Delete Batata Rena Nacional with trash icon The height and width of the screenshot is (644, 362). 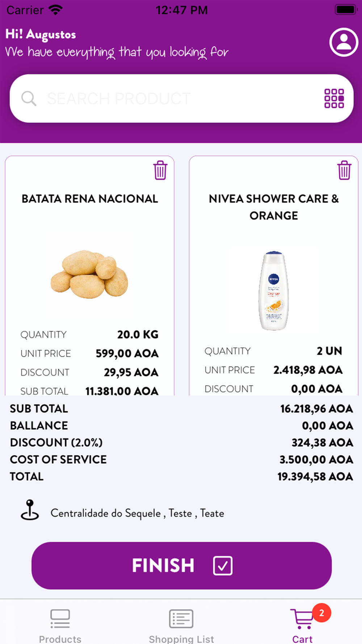pyautogui.click(x=160, y=170)
